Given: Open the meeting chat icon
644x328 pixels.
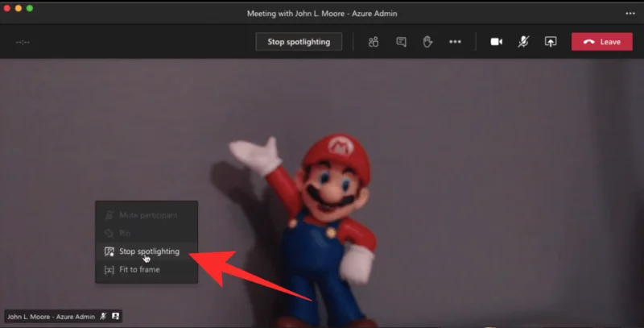Looking at the screenshot, I should 401,42.
